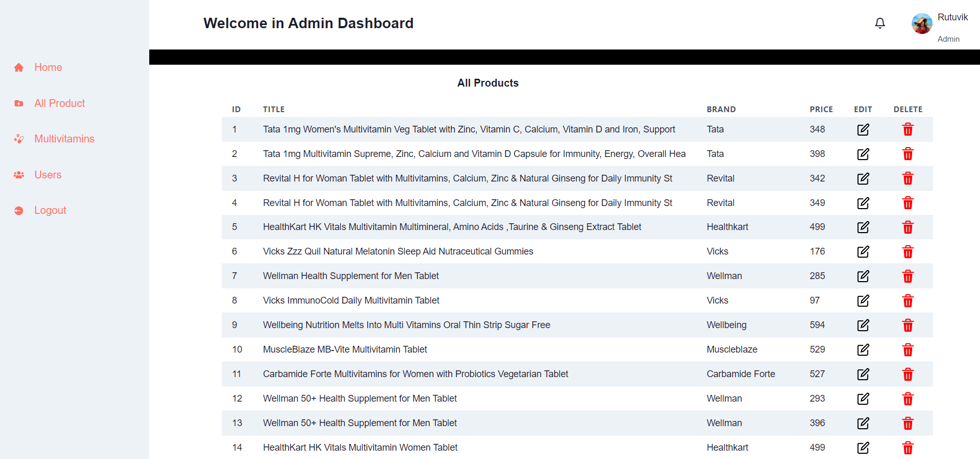Image resolution: width=980 pixels, height=459 pixels.
Task: Open All Product sidebar item
Action: (59, 103)
